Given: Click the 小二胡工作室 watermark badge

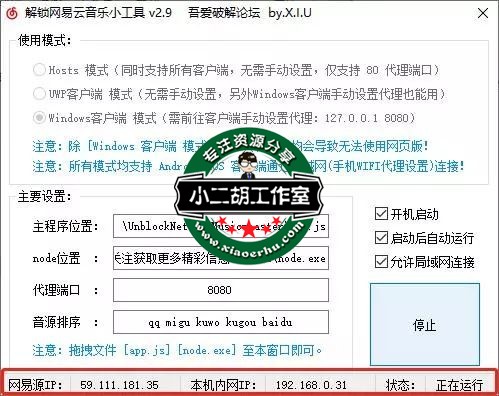Looking at the screenshot, I should [x=249, y=196].
